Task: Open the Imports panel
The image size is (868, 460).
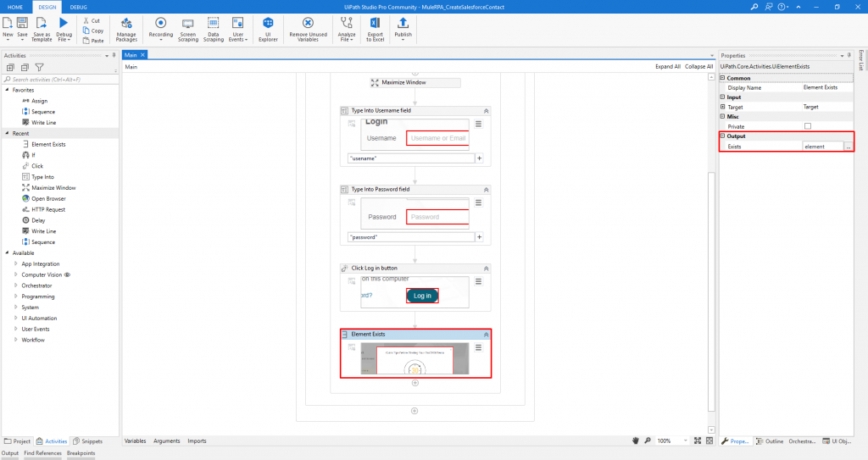Action: [197, 441]
